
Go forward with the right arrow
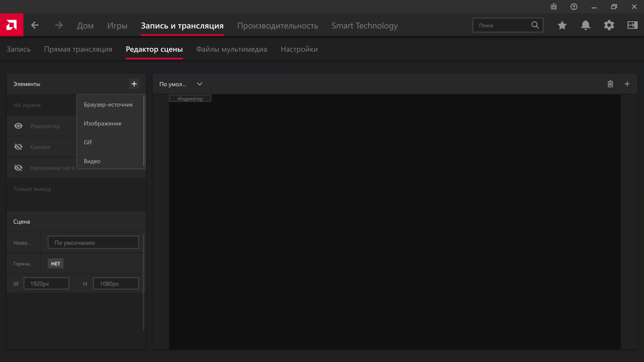click(59, 25)
